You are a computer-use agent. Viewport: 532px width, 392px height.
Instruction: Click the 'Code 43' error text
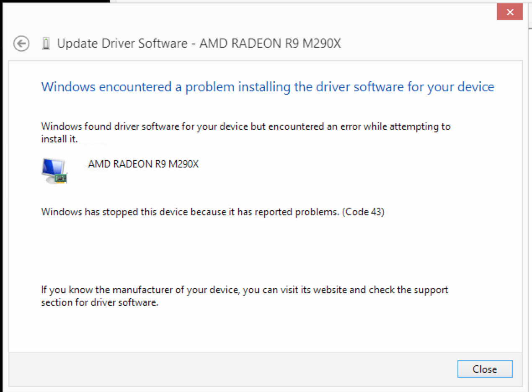click(x=363, y=212)
